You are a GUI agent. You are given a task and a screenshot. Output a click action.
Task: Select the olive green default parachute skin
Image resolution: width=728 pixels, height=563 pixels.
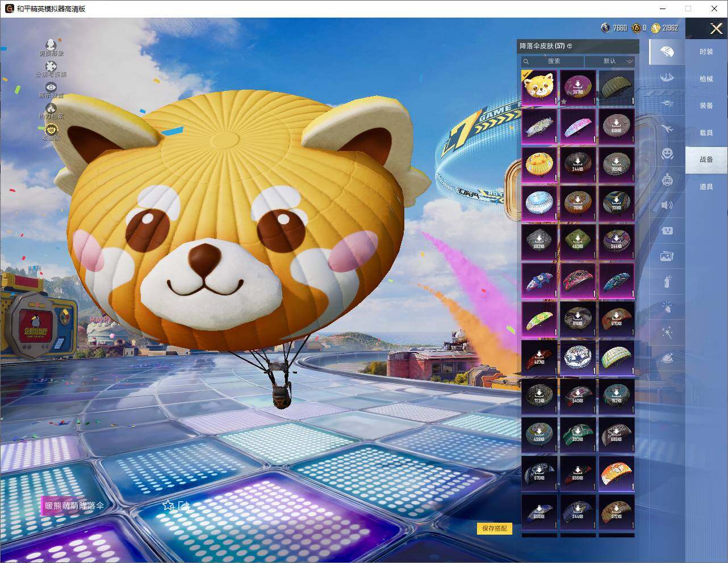[x=617, y=87]
